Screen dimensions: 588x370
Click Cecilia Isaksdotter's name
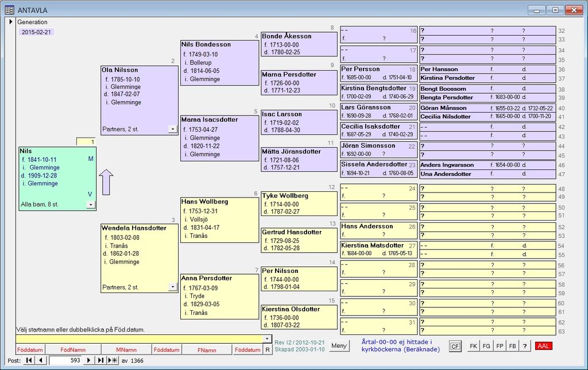pyautogui.click(x=370, y=126)
